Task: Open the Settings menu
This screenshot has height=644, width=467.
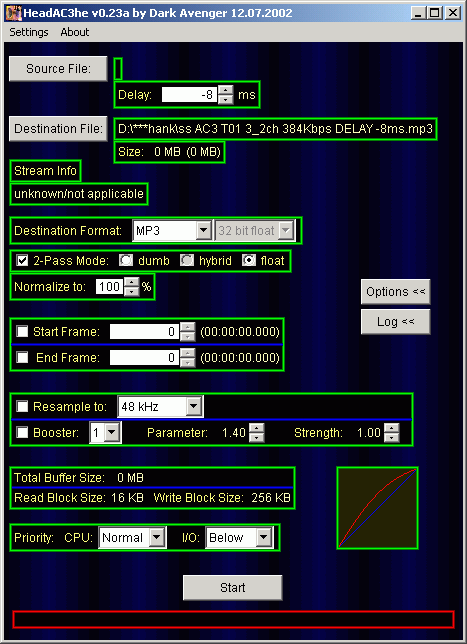Action: (29, 32)
